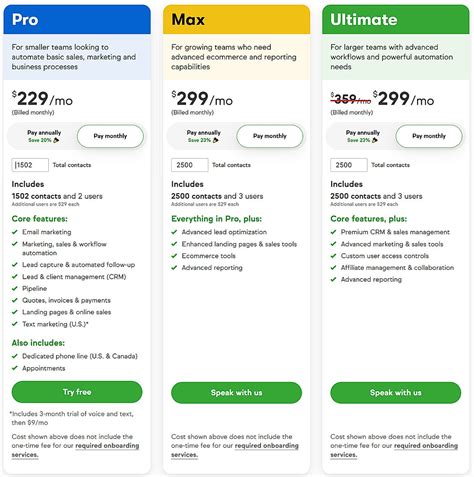Click checkmark beside Custom user access controls
Viewport: 474px width, 477px height.
click(333, 256)
